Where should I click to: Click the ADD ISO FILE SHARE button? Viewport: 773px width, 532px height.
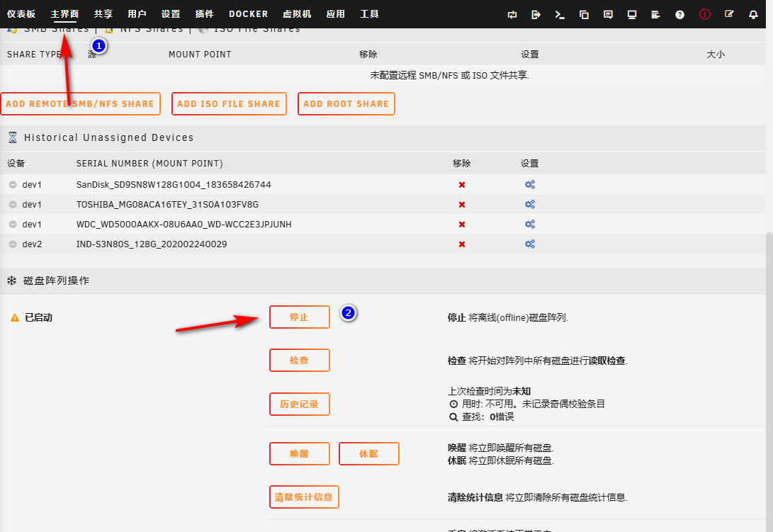click(228, 103)
